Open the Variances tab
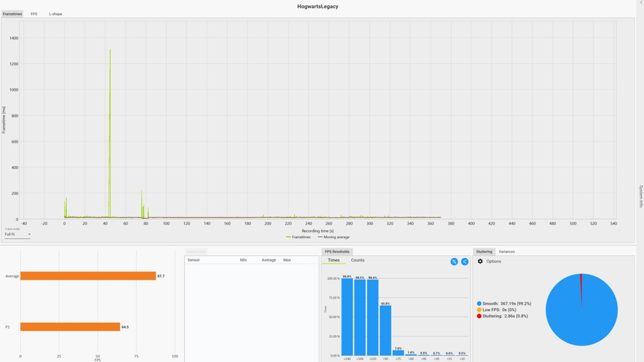The image size is (644, 362). click(507, 252)
